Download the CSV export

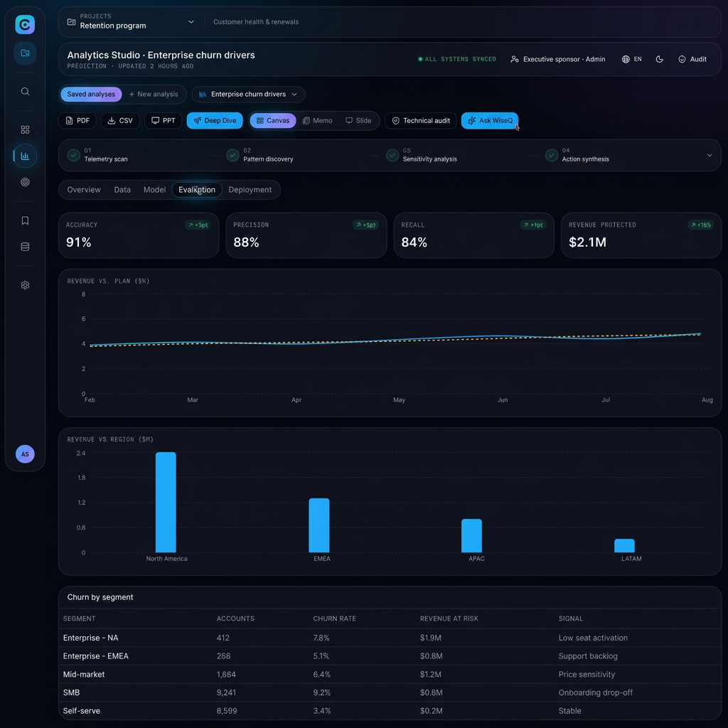click(x=120, y=121)
